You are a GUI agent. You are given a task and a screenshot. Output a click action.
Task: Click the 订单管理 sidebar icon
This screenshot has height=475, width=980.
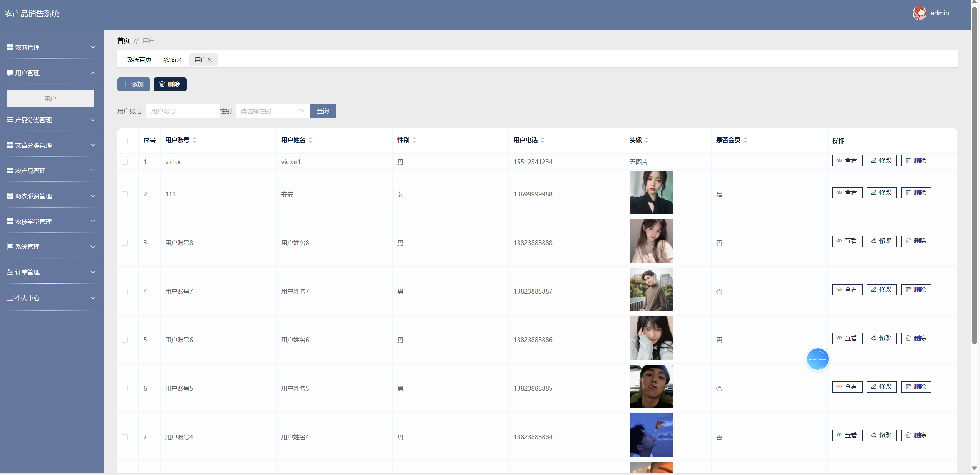click(x=10, y=272)
